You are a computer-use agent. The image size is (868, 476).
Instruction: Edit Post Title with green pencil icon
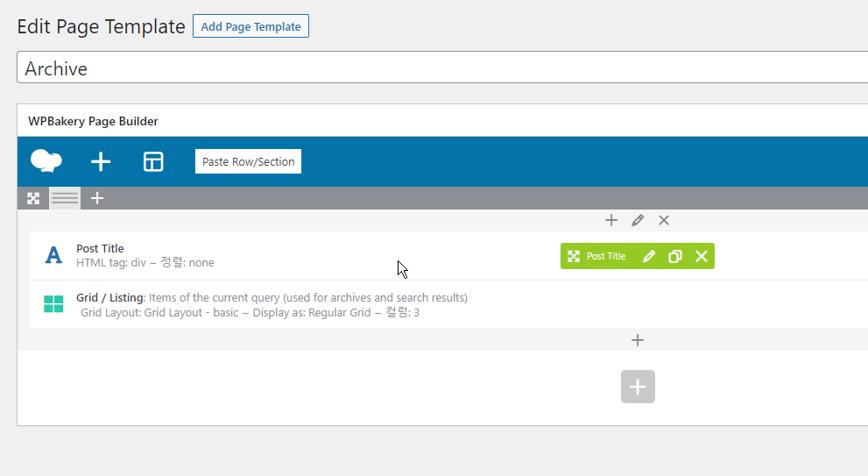click(x=649, y=256)
